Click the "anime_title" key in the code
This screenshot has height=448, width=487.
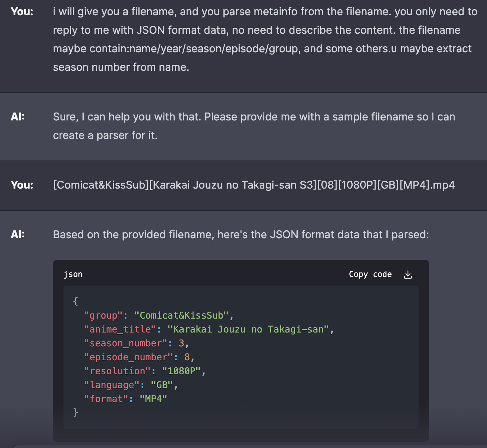pyautogui.click(x=120, y=329)
